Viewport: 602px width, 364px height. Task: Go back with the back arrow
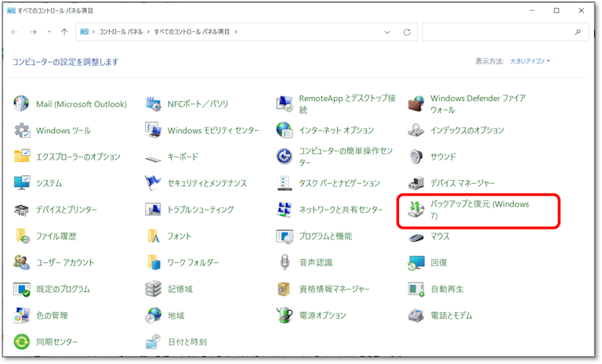coord(15,32)
